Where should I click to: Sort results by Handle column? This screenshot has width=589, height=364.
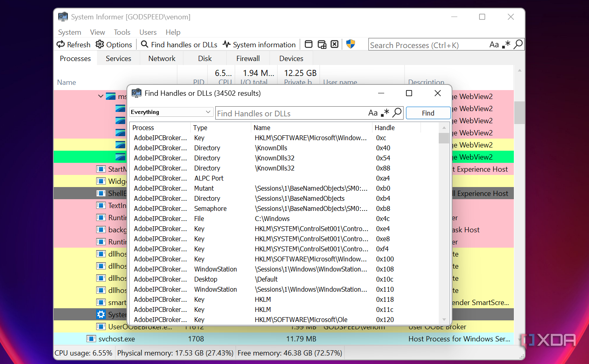(396, 128)
